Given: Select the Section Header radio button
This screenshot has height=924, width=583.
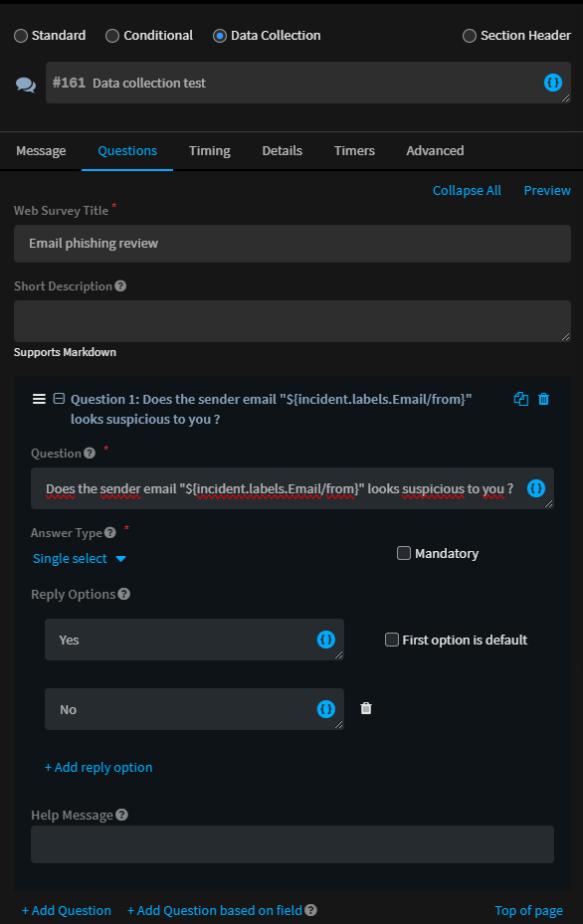Looking at the screenshot, I should click(x=470, y=36).
